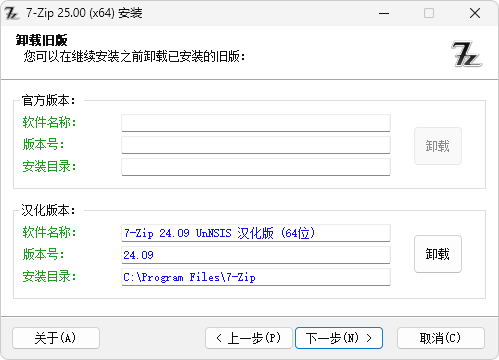Click the install path field C:\Program Files\7-Zip
The image size is (499, 360).
click(256, 277)
